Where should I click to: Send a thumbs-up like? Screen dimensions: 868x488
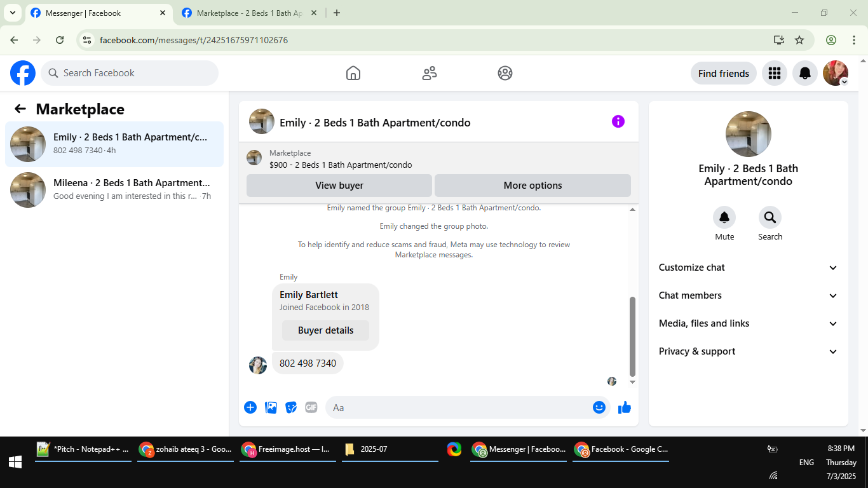(x=625, y=407)
